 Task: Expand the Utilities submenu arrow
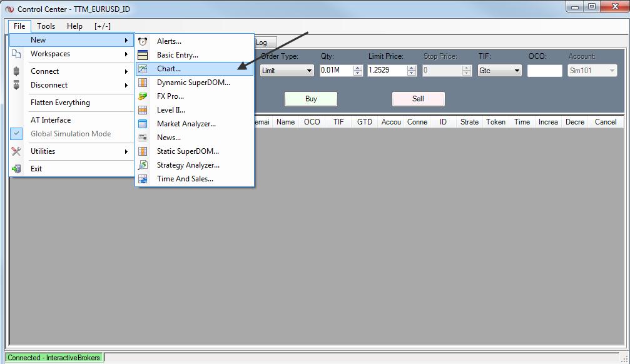(x=126, y=151)
